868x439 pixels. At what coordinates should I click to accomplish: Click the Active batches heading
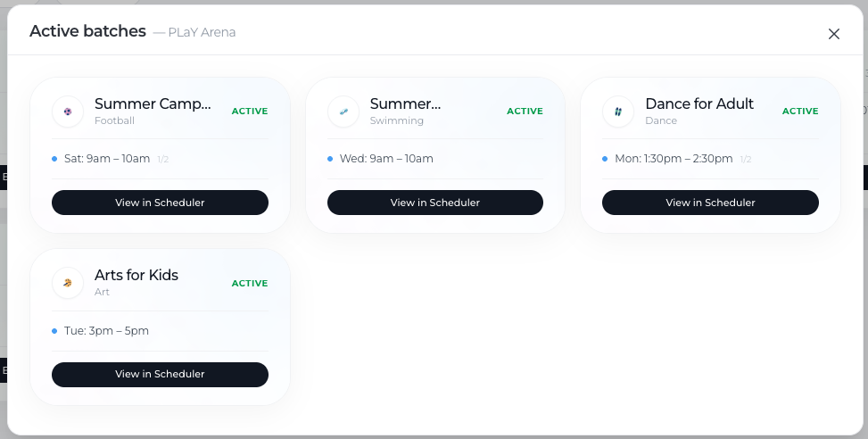[x=87, y=31]
